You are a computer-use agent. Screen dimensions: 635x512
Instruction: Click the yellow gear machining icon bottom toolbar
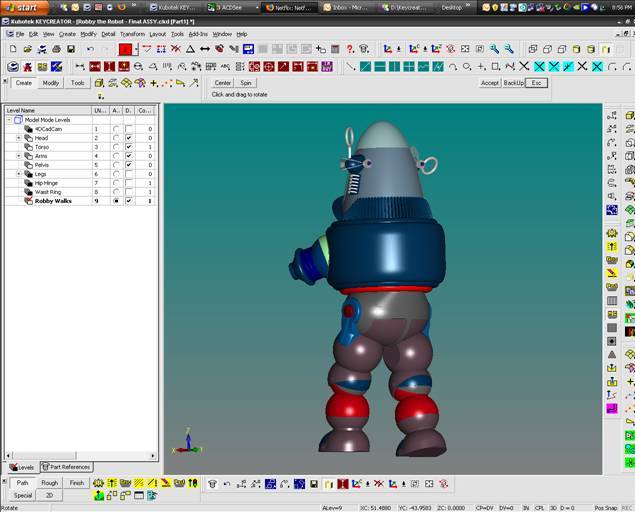[98, 483]
